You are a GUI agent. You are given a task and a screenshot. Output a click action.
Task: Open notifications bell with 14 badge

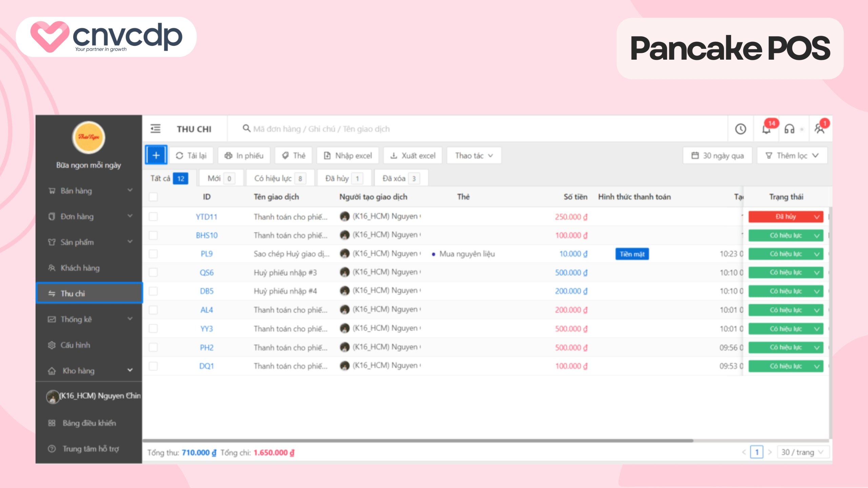coord(766,129)
